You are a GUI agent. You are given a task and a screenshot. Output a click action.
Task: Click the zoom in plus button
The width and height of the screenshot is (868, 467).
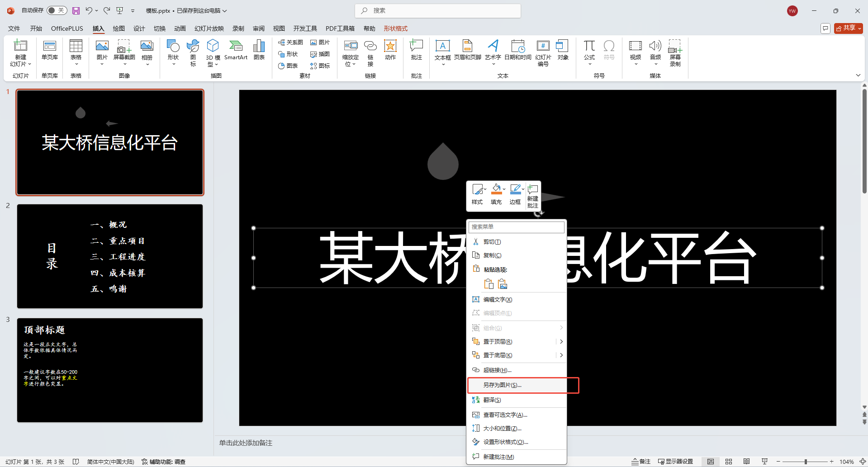[831, 462]
